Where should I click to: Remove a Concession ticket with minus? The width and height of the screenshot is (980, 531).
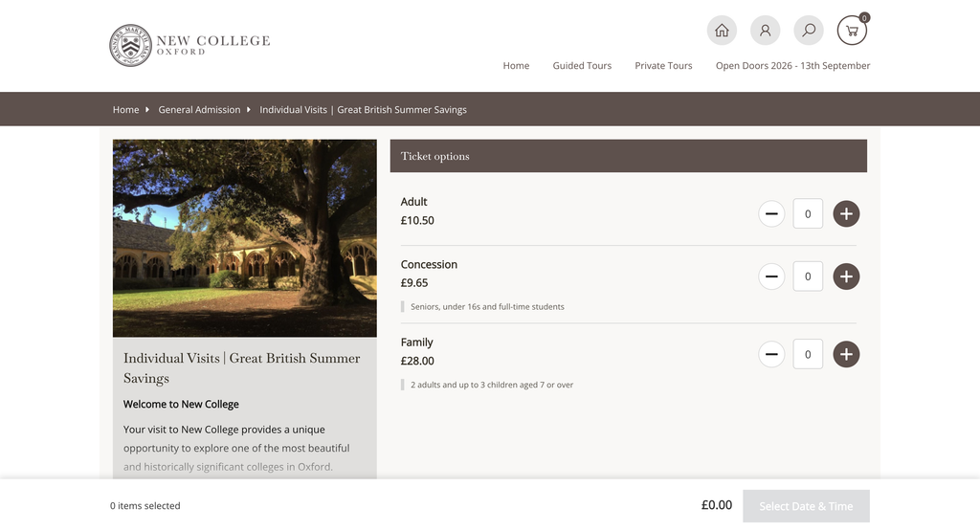tap(771, 277)
